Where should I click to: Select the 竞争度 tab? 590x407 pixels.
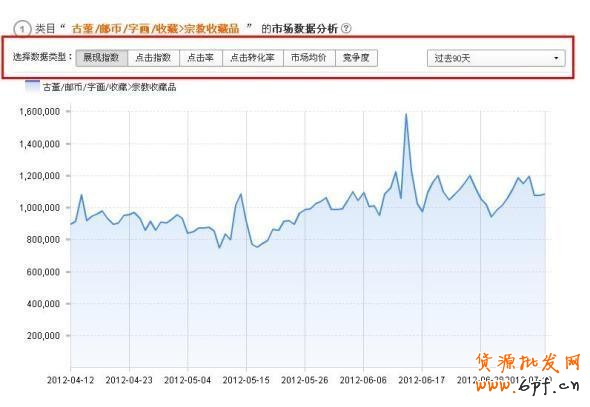[356, 58]
